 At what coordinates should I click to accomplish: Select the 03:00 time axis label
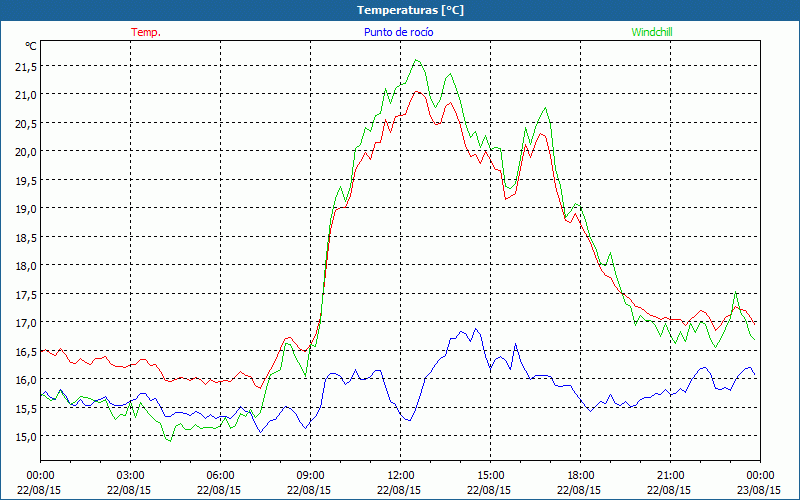coord(131,475)
